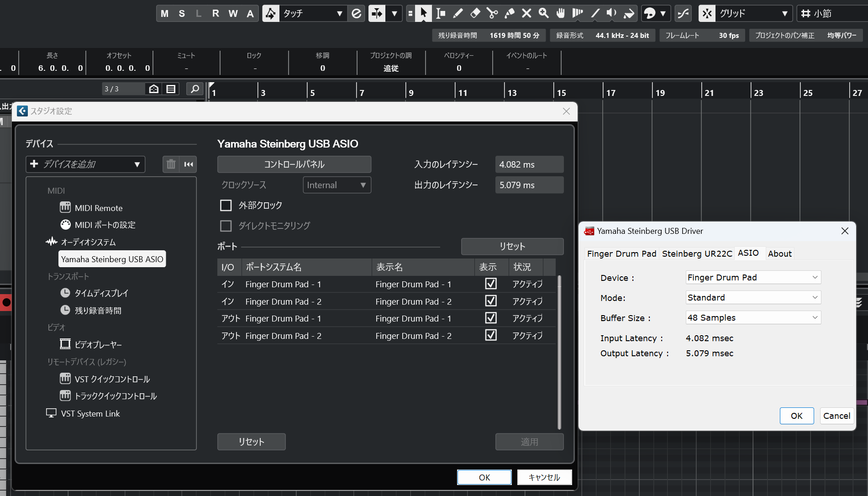Switch to the Steinberg UR22C tab

click(697, 253)
